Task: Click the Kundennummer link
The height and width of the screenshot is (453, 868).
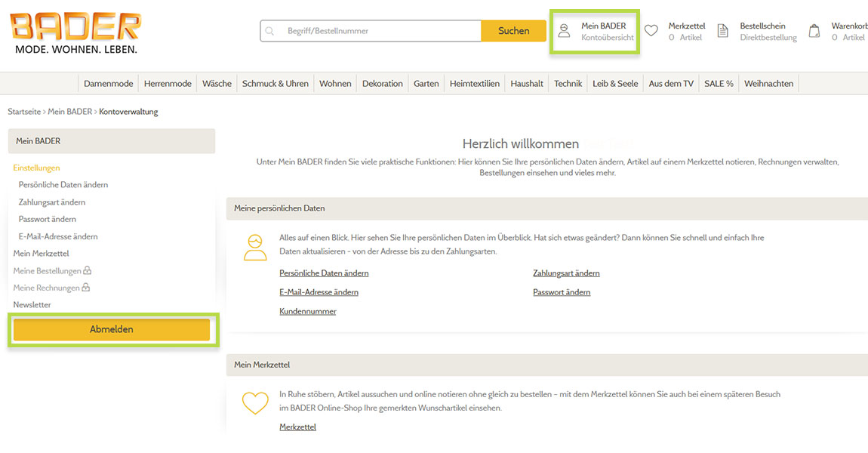Action: point(308,311)
